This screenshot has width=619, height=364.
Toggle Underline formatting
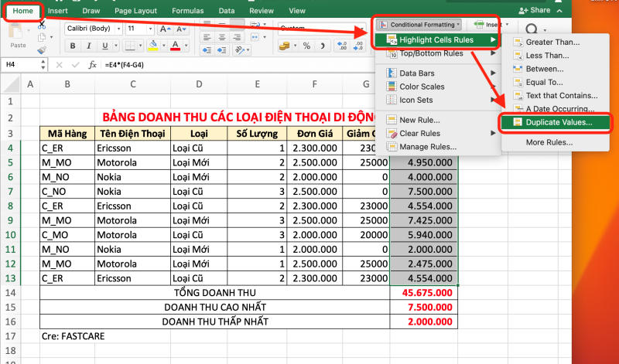(104, 46)
